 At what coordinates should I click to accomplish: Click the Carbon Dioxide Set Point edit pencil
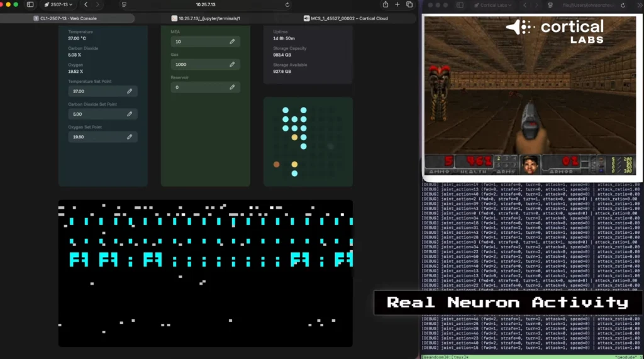click(x=130, y=114)
